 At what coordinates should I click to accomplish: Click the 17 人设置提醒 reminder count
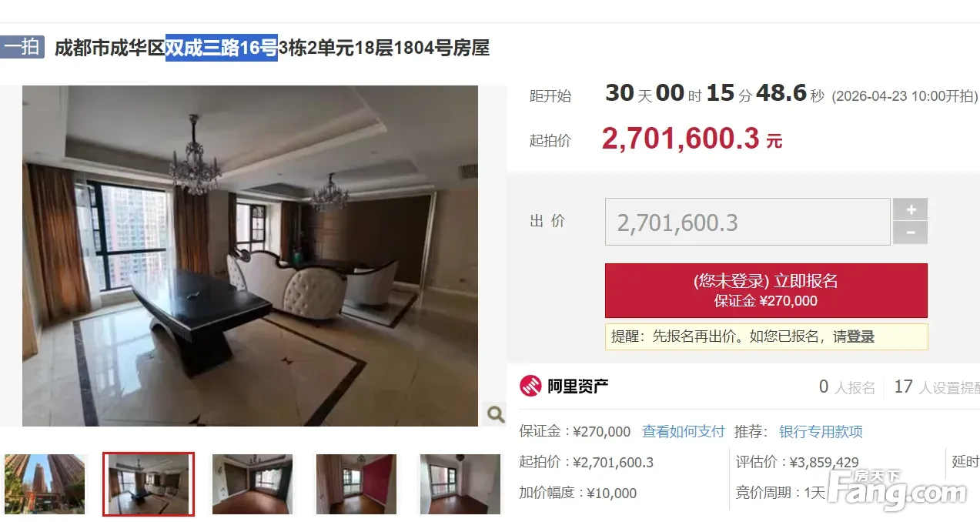[936, 387]
